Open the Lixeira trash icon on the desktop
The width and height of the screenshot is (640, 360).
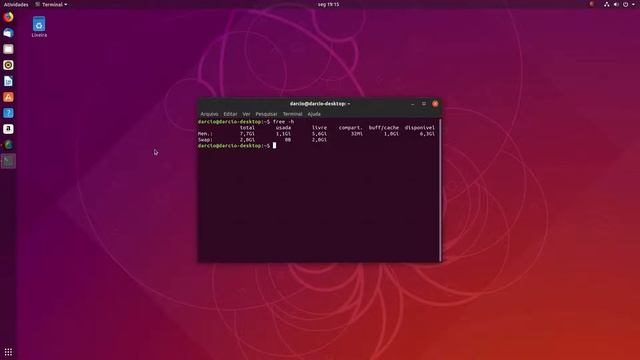[39, 27]
